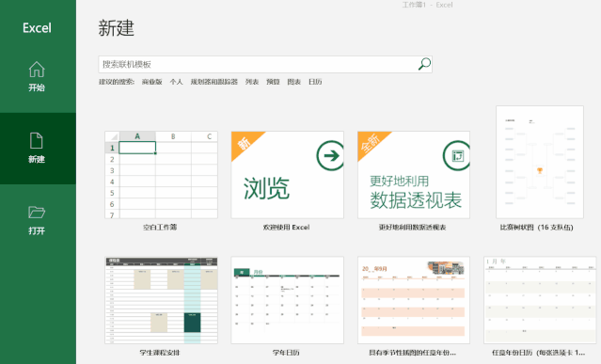
Task: Choose suggested search 预算
Action: pos(273,82)
